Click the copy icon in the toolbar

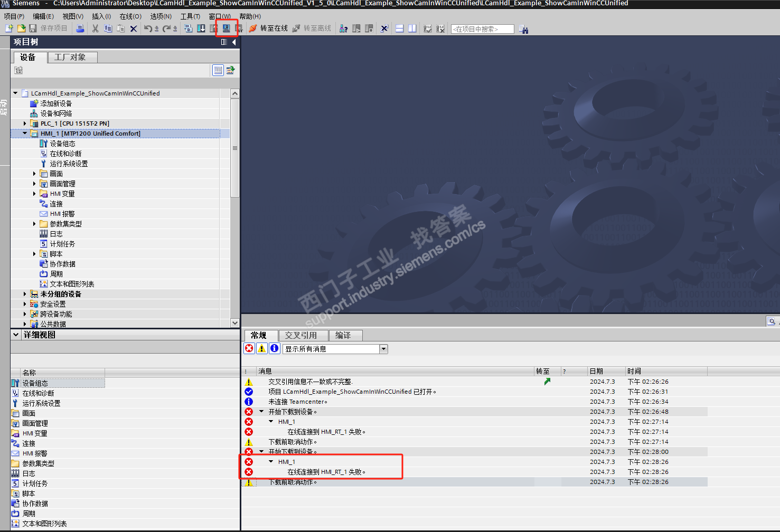pos(108,28)
